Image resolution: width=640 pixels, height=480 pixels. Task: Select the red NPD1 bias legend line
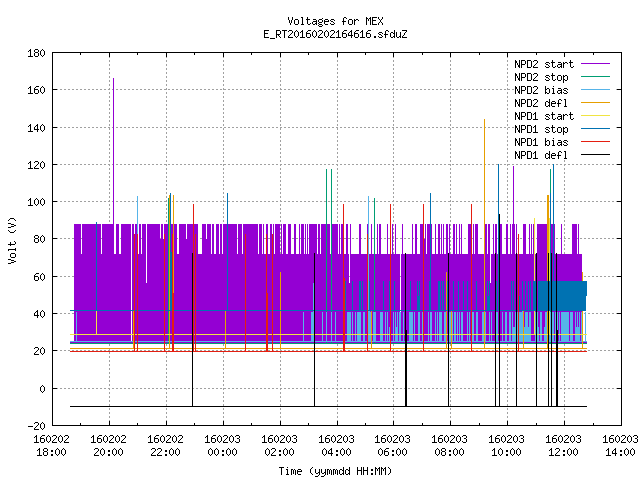(x=595, y=142)
